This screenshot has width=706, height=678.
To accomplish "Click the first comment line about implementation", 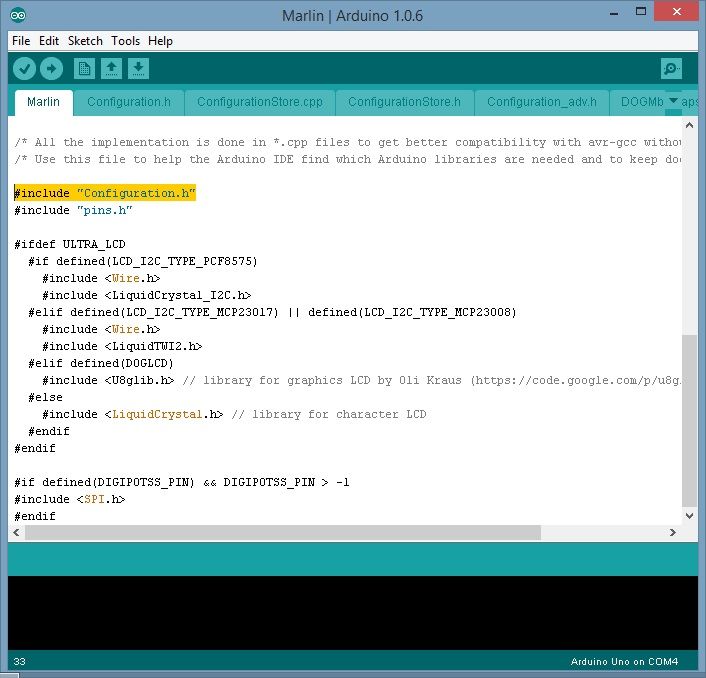I will tap(348, 143).
